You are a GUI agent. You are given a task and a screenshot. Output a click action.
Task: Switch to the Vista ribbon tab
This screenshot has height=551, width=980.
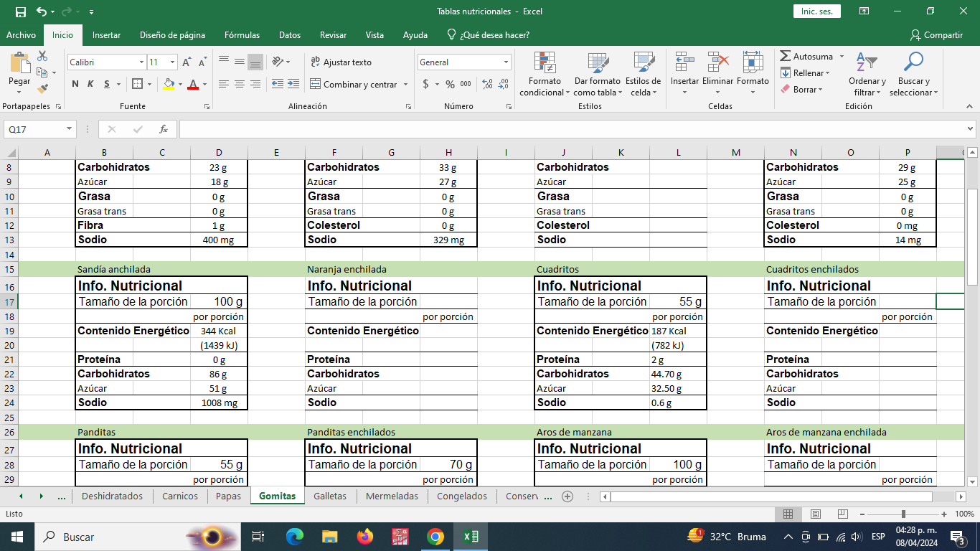[x=374, y=34]
